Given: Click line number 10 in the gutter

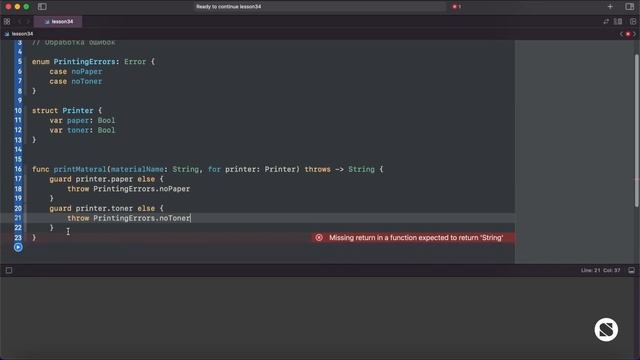Looking at the screenshot, I should [18, 111].
